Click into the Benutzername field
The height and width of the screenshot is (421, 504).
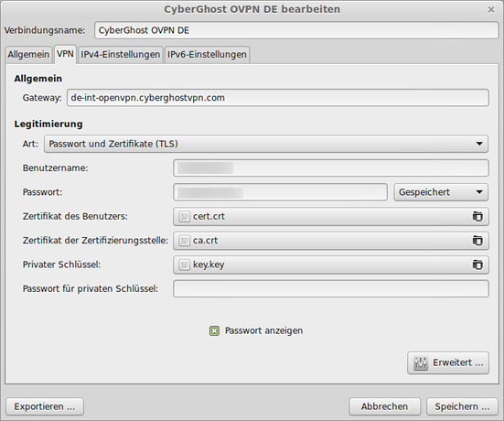[x=331, y=167]
